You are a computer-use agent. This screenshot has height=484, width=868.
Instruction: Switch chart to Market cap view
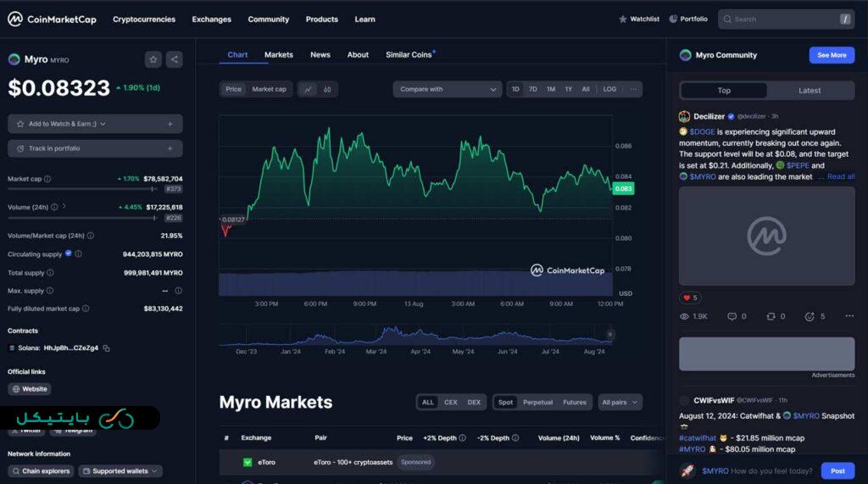269,89
